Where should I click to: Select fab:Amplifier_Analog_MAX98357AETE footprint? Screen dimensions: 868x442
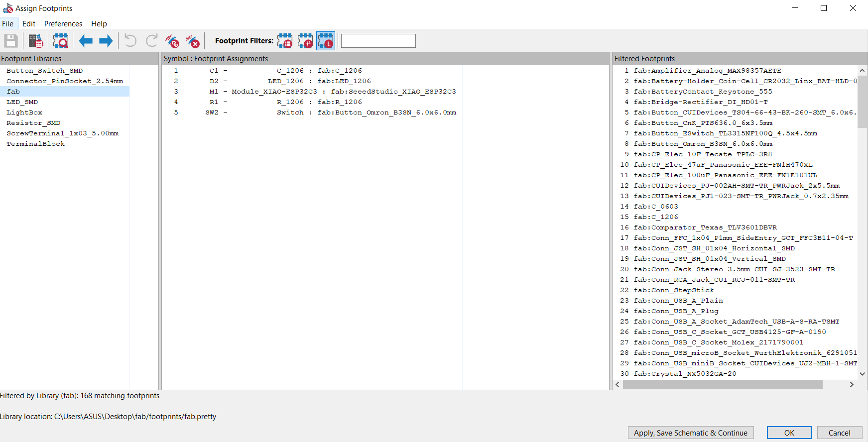point(707,71)
